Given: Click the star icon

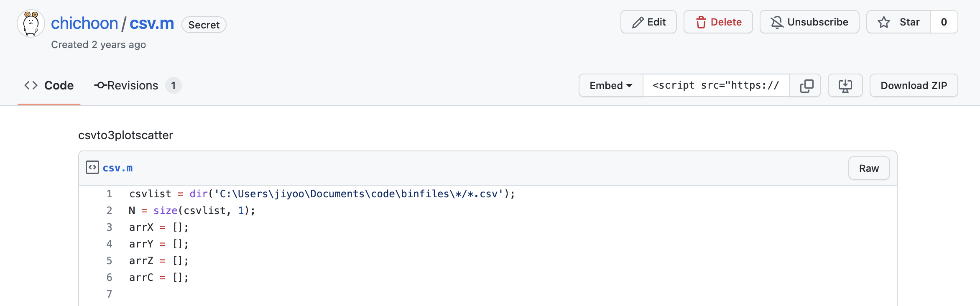Looking at the screenshot, I should (883, 22).
